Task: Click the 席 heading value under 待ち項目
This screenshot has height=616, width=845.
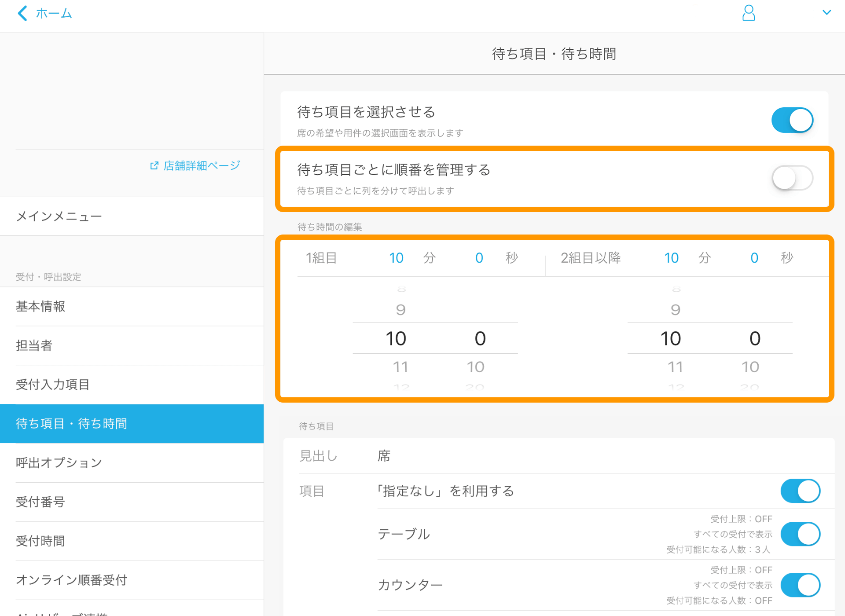Action: point(383,455)
